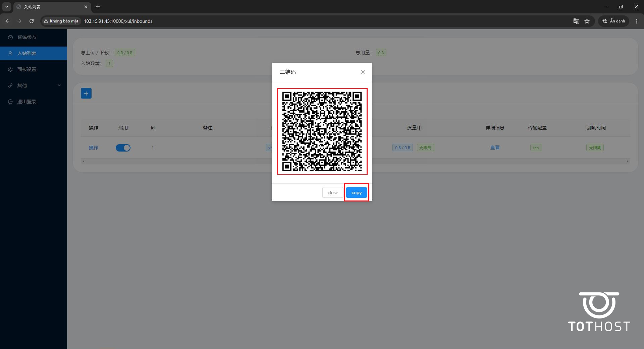The width and height of the screenshot is (644, 349).
Task: Click the copy button in QR dialog
Action: [356, 192]
